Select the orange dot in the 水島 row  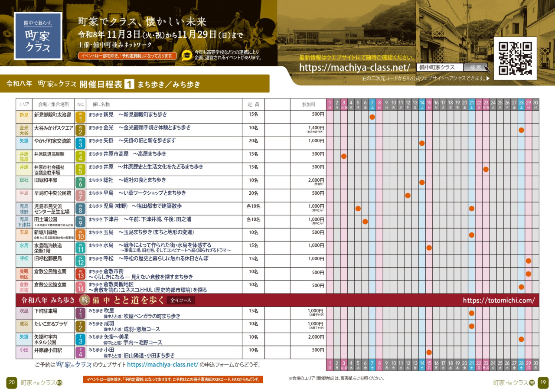(429, 248)
